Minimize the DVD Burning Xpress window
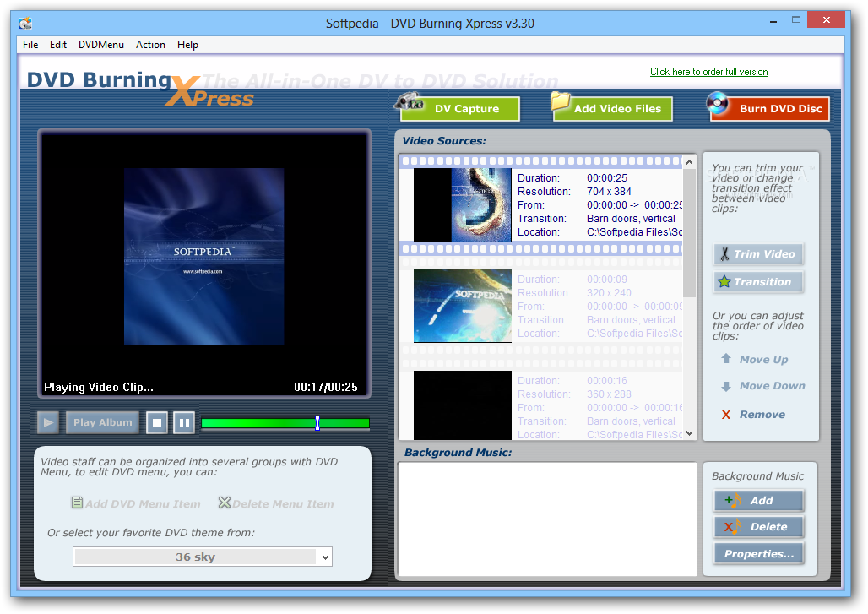 click(773, 21)
